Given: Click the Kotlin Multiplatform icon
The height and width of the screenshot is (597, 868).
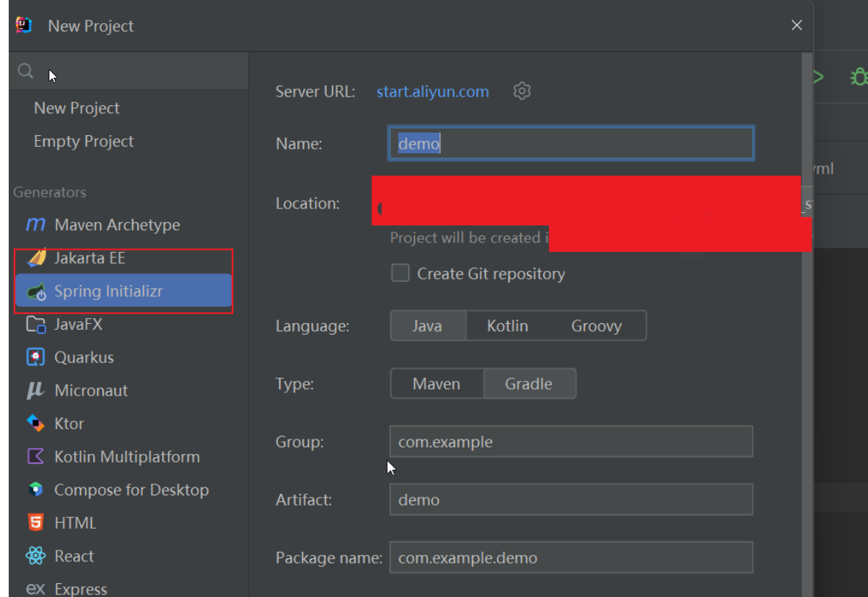Looking at the screenshot, I should [36, 456].
